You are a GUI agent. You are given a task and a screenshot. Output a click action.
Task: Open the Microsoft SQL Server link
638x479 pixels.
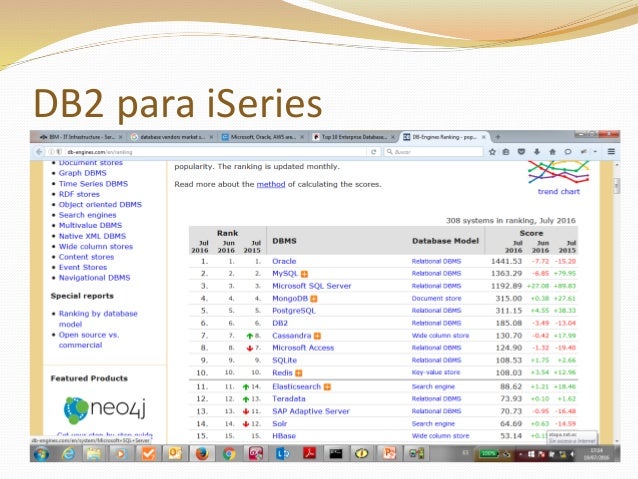coord(312,286)
